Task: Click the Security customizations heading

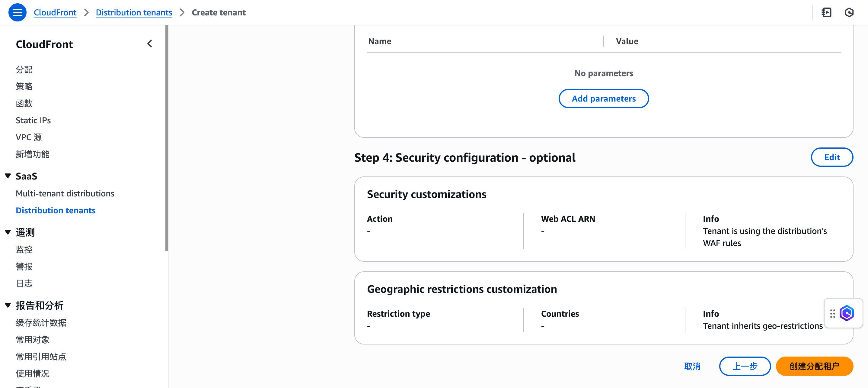Action: pyautogui.click(x=426, y=194)
